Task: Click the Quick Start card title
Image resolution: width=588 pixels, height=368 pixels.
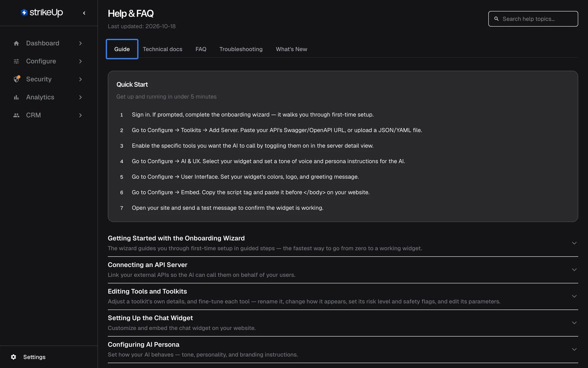Action: (132, 84)
